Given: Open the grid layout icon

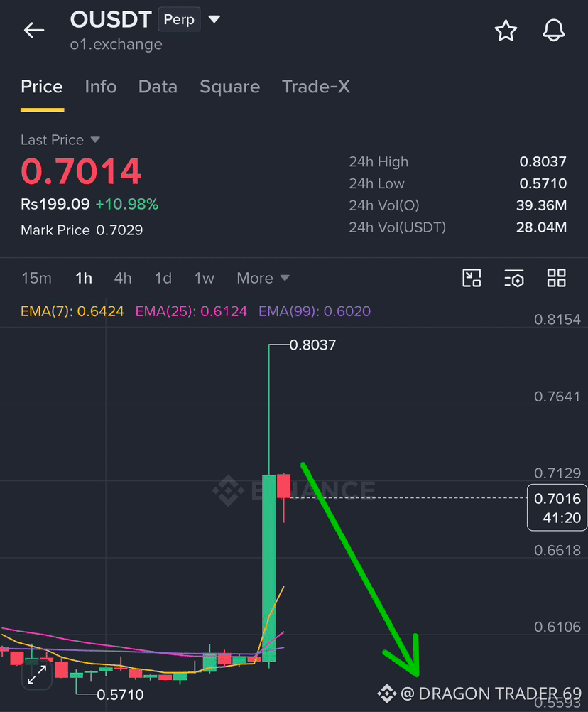Looking at the screenshot, I should (556, 278).
